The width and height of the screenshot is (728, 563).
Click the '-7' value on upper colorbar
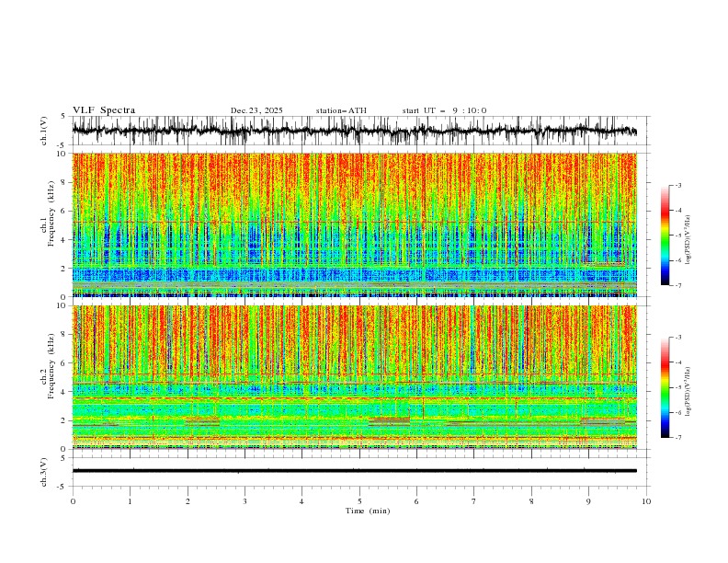(678, 286)
